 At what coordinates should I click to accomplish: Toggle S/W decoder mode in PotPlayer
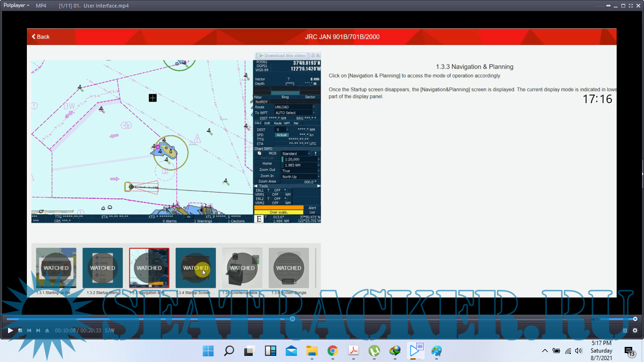point(109,331)
